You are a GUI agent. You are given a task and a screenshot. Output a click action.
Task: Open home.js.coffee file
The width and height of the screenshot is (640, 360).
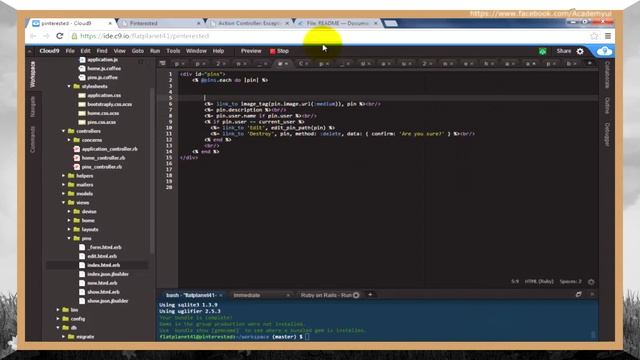(104, 69)
